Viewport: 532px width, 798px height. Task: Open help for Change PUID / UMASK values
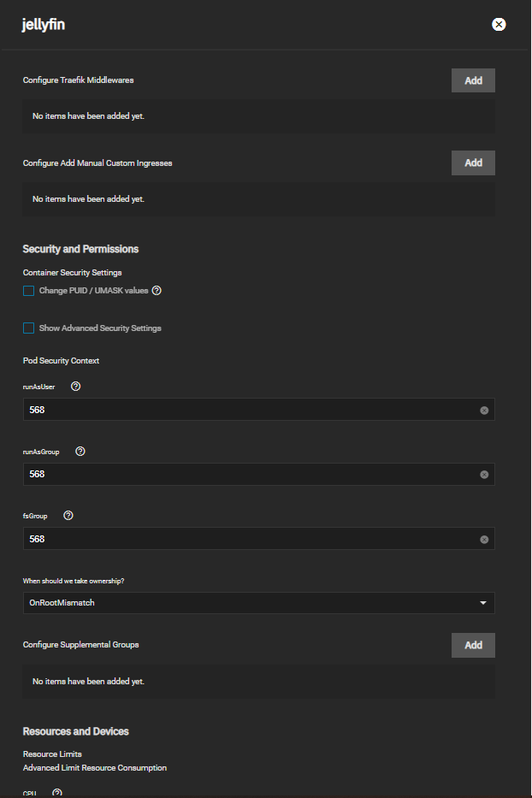click(x=157, y=291)
